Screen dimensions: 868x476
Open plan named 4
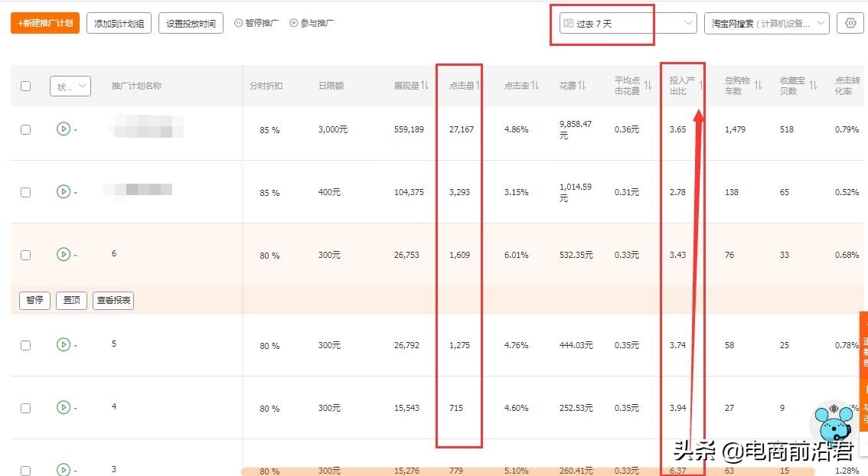point(114,406)
